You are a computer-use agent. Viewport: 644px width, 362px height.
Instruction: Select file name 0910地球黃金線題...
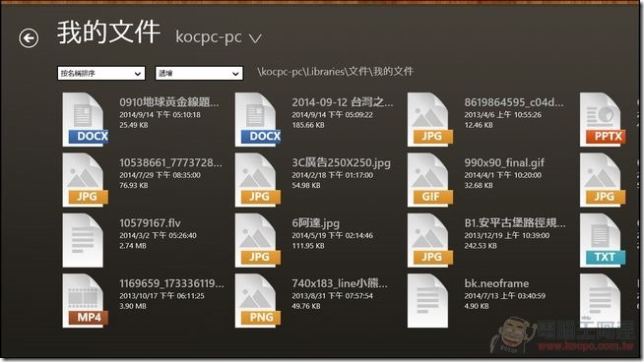(x=169, y=101)
